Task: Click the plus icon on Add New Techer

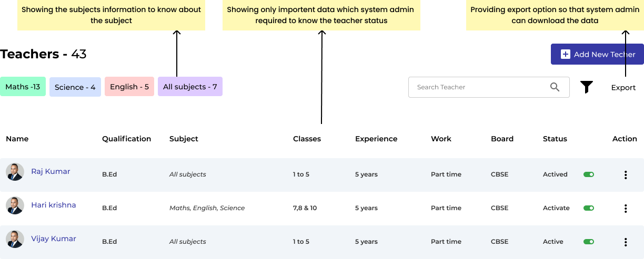Action: pyautogui.click(x=566, y=54)
